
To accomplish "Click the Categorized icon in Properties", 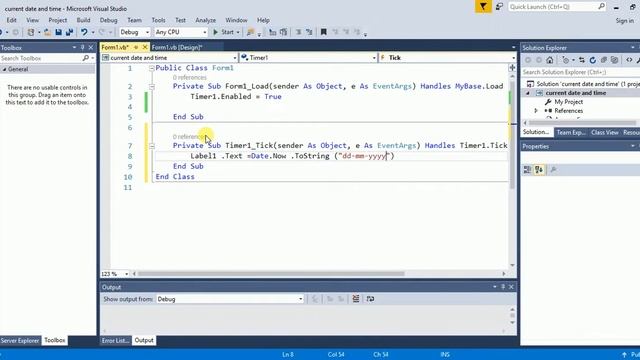I will [527, 169].
